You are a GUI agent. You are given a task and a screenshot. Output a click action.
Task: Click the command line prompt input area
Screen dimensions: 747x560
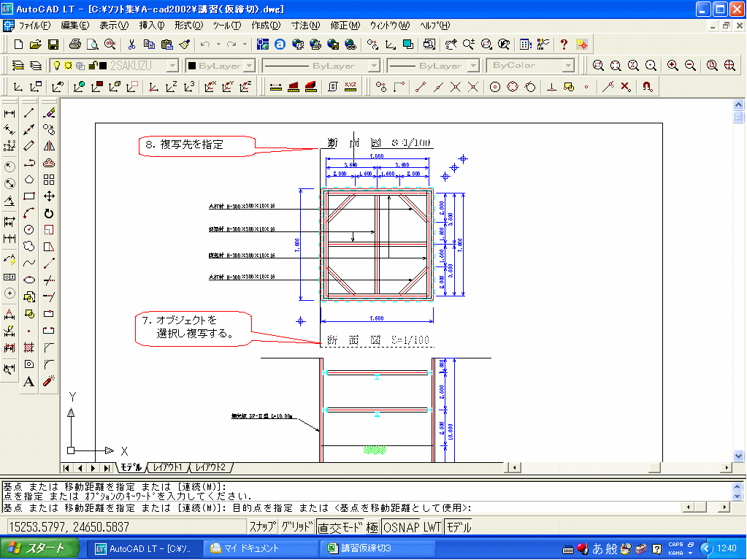tap(341, 508)
